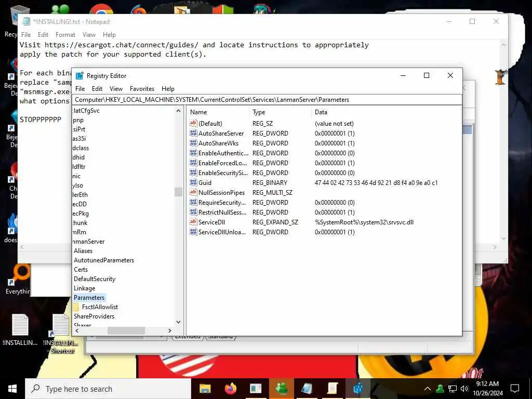The height and width of the screenshot is (399, 532).
Task: Sort values by Name column header
Action: pos(218,112)
